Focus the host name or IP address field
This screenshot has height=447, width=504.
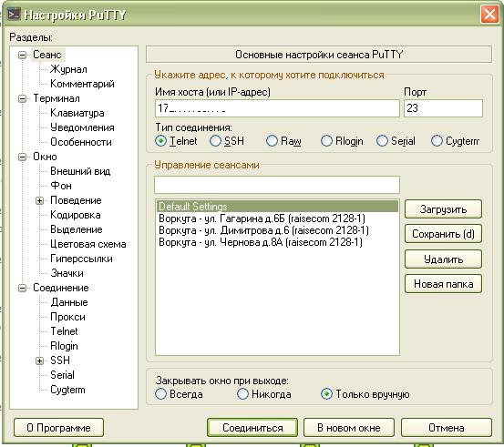pos(277,108)
